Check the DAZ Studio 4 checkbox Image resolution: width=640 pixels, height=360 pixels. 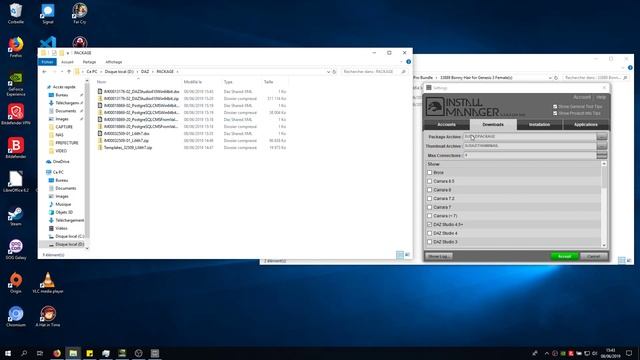tap(429, 233)
